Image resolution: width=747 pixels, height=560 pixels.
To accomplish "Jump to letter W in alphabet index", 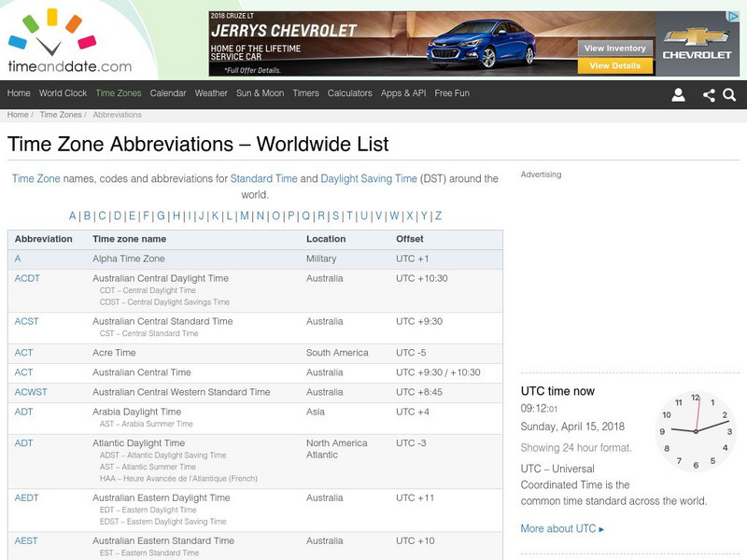I will coord(394,216).
